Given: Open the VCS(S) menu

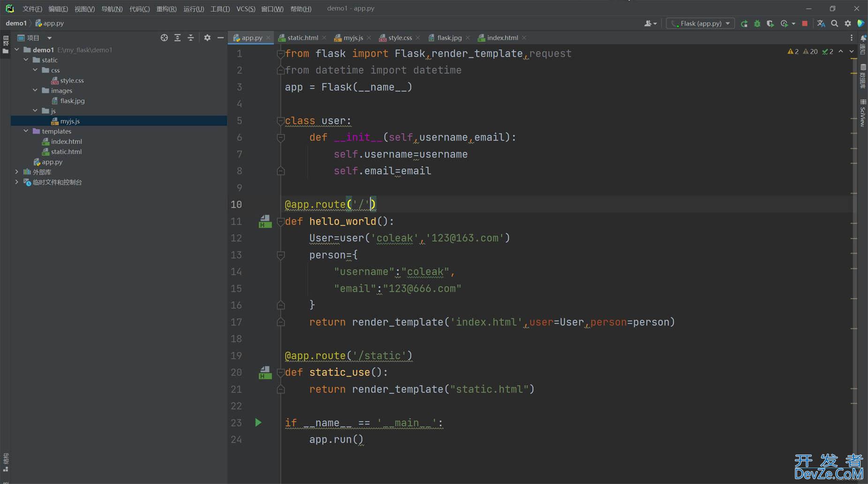Looking at the screenshot, I should [246, 9].
